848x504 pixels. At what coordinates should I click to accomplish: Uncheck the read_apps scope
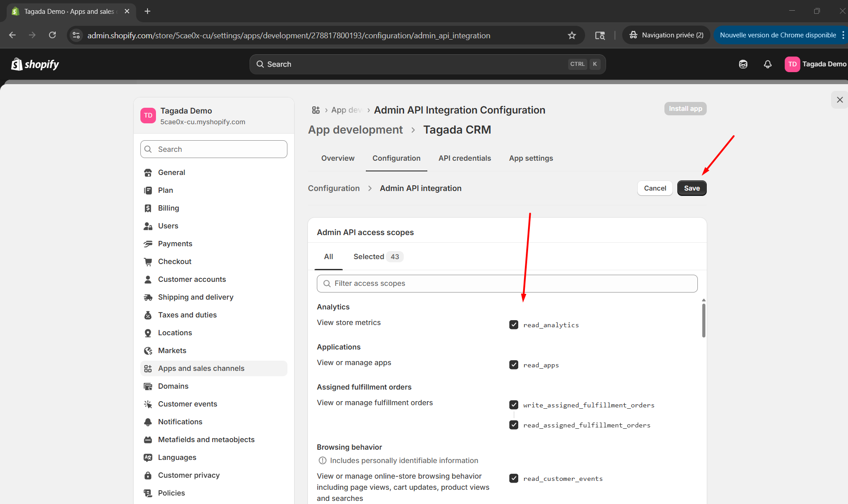click(514, 365)
